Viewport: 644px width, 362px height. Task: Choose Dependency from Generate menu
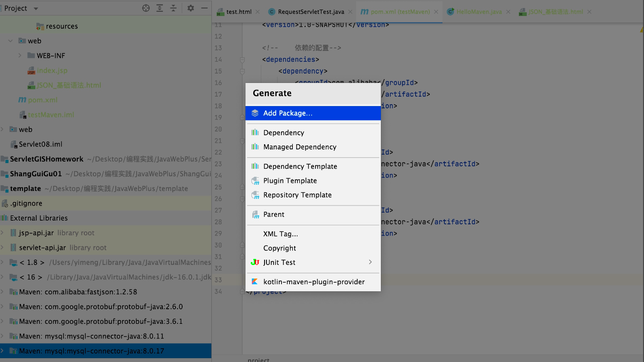coord(313,132)
